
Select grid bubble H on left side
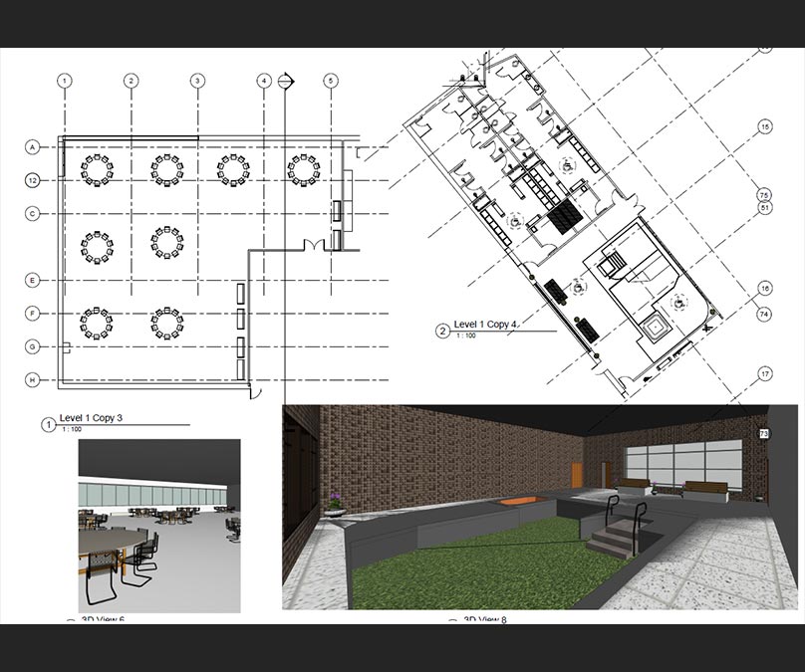click(32, 380)
